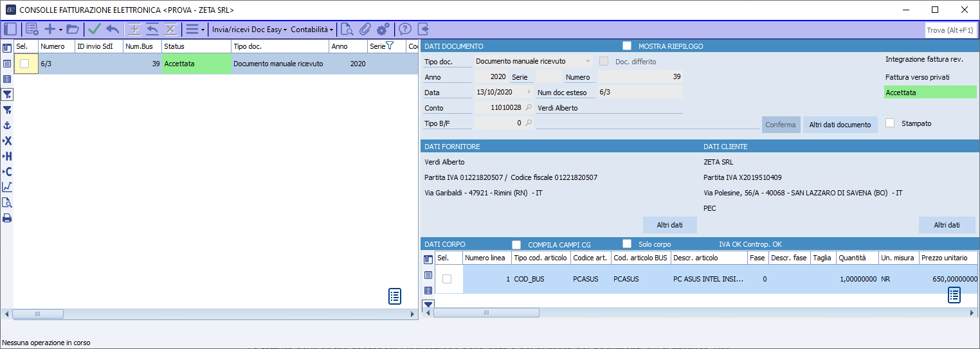Click the single list view icon in left sidebar
Image resolution: width=980 pixels, height=349 pixels.
[x=7, y=64]
